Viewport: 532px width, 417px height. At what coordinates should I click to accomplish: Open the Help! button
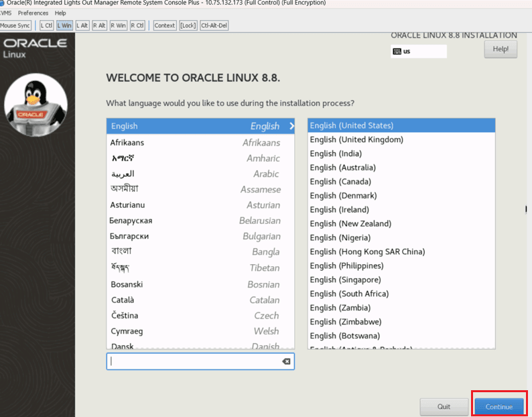(501, 49)
